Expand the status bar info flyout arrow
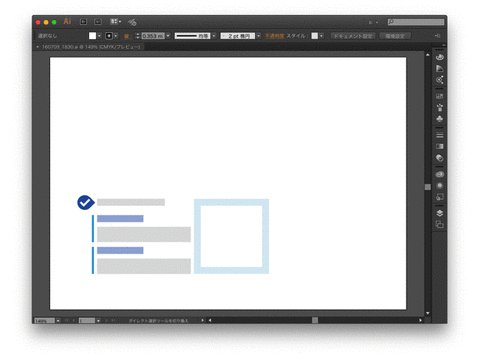The image size is (480, 360). (203, 320)
